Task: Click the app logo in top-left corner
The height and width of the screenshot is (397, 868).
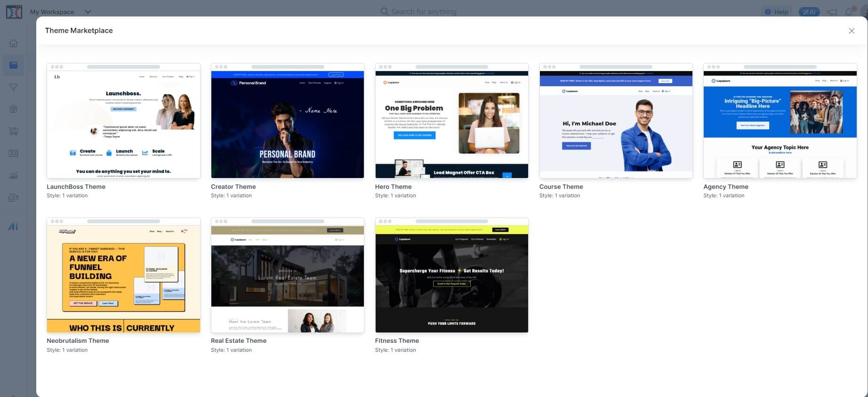Action: (14, 12)
